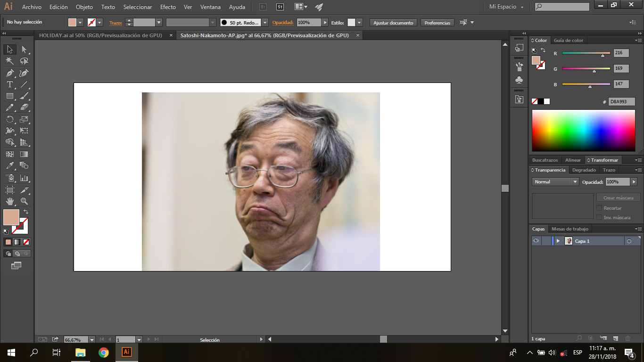This screenshot has width=644, height=362.
Task: Select the Hand tool
Action: pos(9,201)
